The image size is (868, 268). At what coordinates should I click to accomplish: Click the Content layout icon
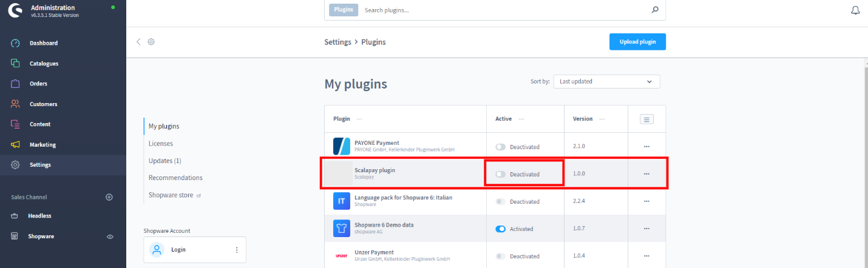click(x=16, y=124)
